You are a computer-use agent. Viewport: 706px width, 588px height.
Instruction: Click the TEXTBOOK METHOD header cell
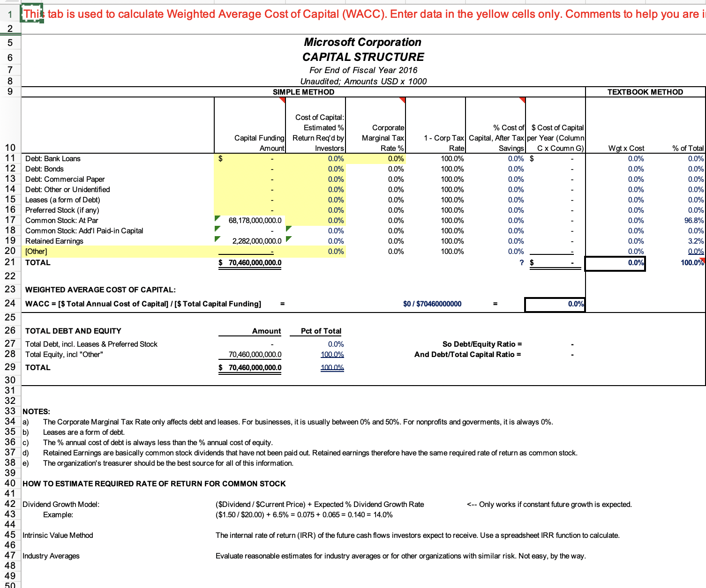point(646,92)
